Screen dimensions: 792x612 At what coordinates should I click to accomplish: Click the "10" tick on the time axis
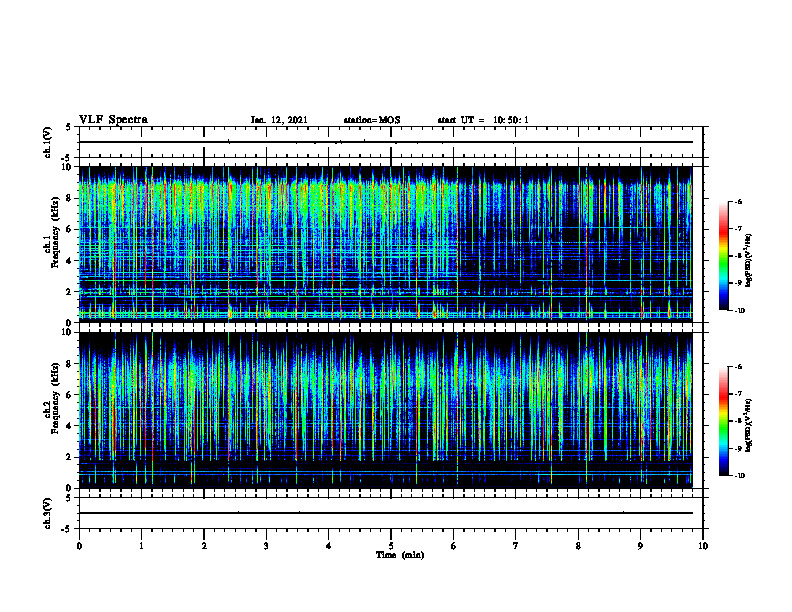(x=703, y=546)
